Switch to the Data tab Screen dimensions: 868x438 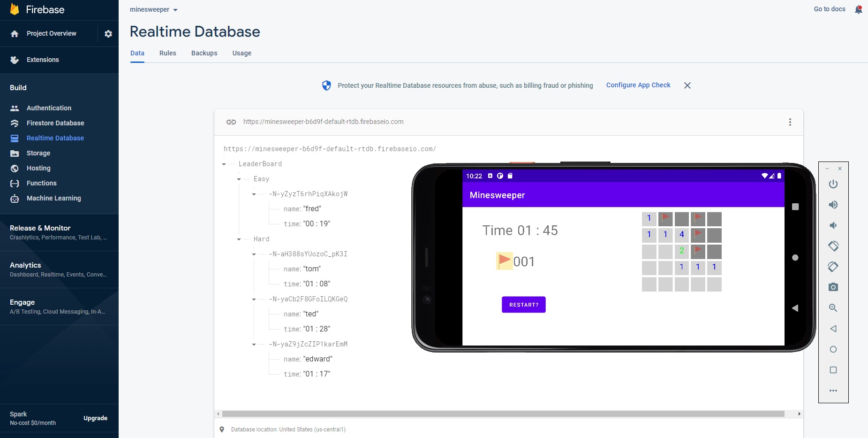tap(137, 53)
